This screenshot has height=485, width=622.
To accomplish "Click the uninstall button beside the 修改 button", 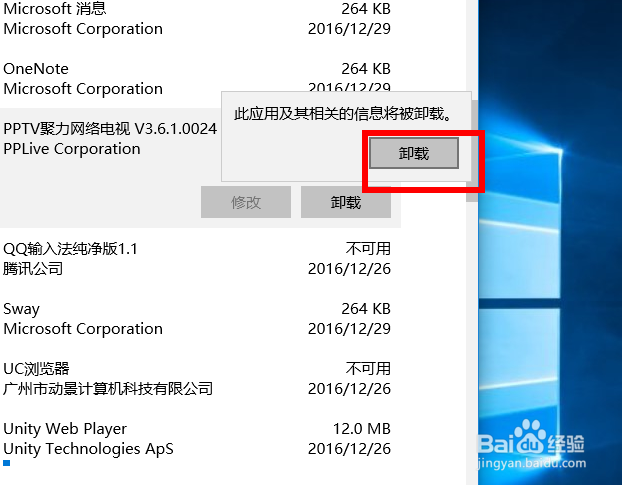I will point(346,202).
